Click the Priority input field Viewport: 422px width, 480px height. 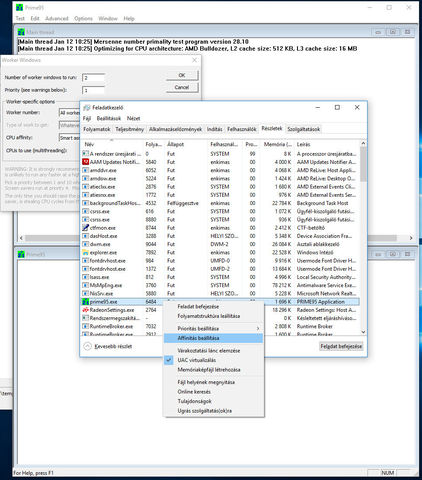tap(93, 90)
